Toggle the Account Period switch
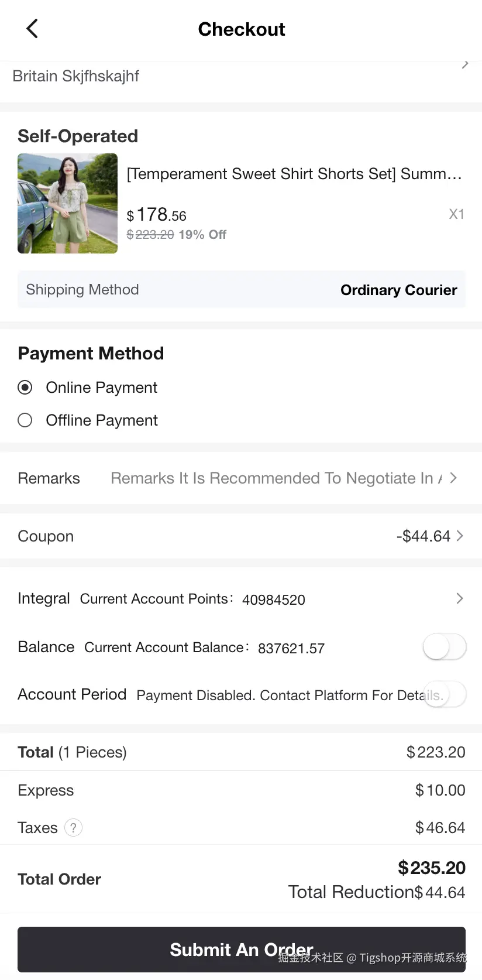 click(x=445, y=695)
